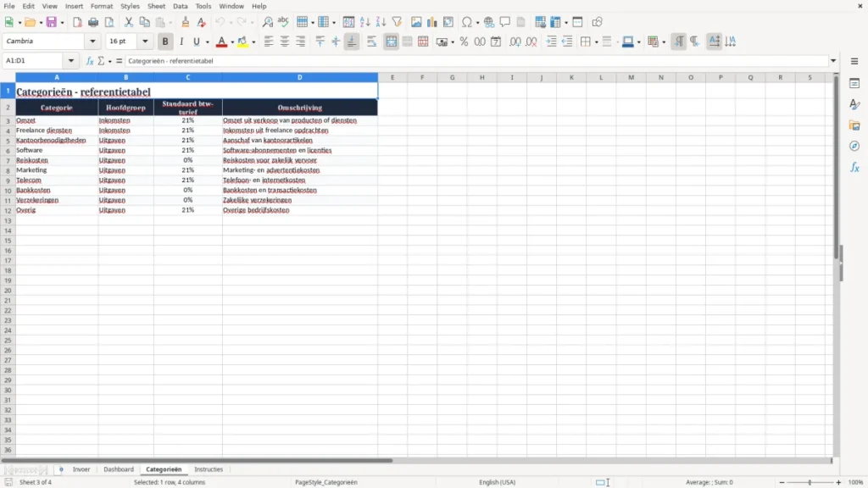This screenshot has height=488, width=868.
Task: Adjust the zoom slider in status bar
Action: pos(810,482)
